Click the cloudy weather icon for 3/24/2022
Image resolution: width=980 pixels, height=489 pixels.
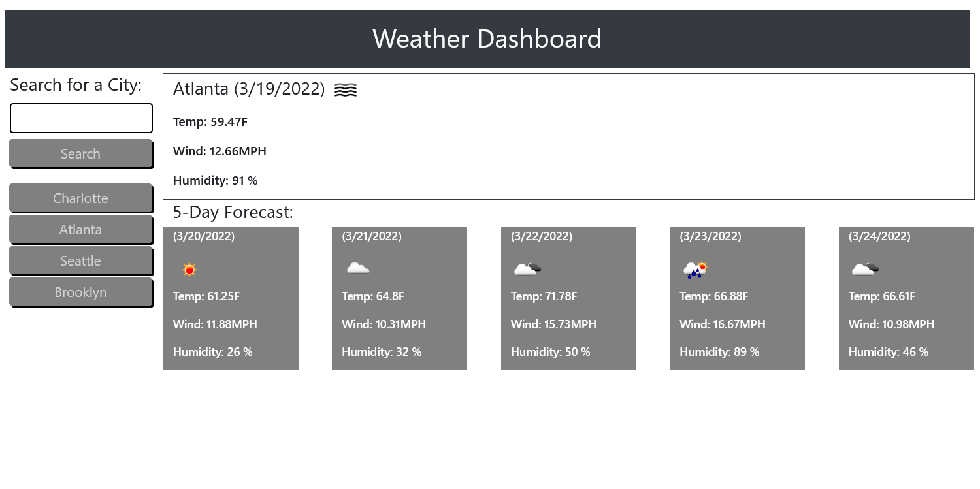tap(864, 268)
